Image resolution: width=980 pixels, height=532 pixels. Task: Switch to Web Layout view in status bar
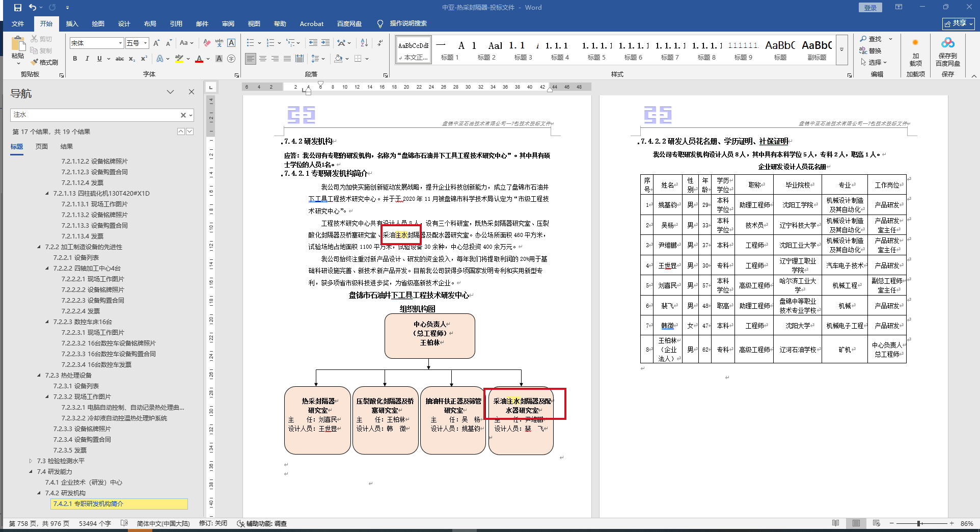click(x=876, y=523)
